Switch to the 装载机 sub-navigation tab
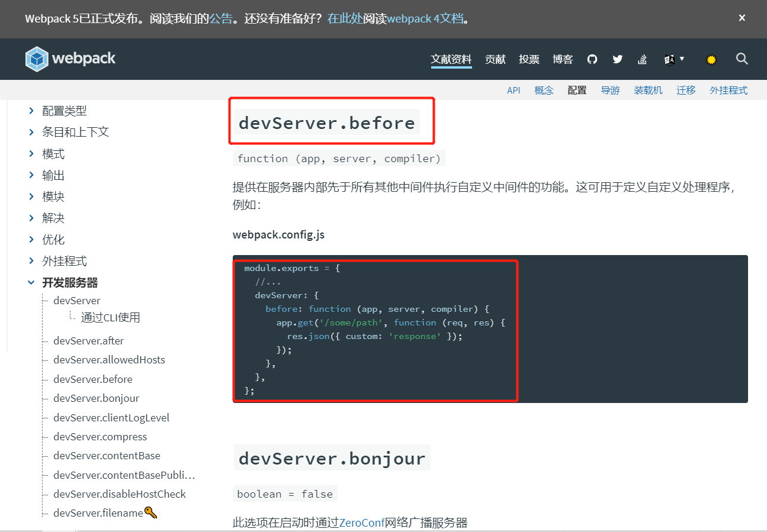 pyautogui.click(x=648, y=91)
